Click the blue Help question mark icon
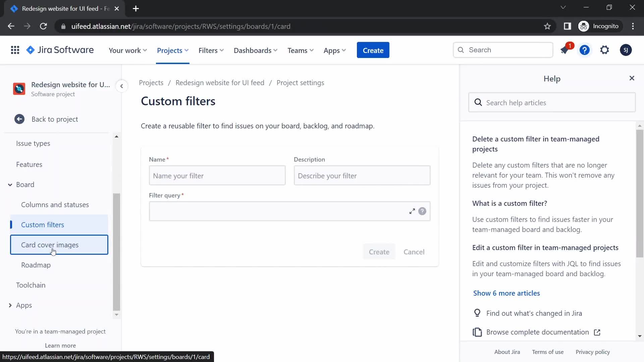The width and height of the screenshot is (644, 362). (x=585, y=50)
